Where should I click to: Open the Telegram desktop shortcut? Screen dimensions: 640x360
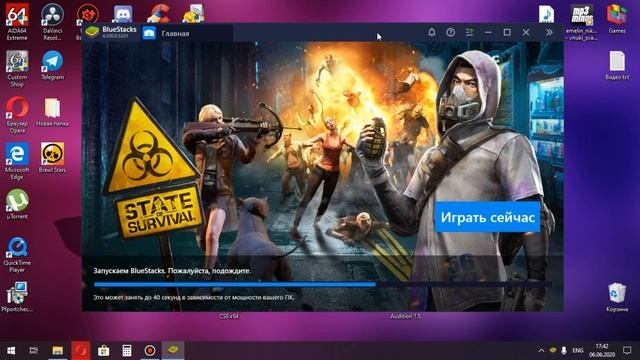pos(52,65)
